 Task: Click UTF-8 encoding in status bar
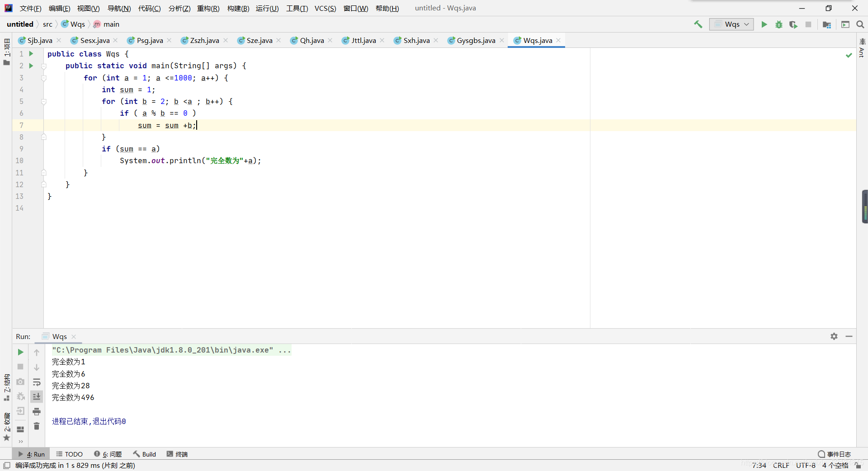pos(806,465)
